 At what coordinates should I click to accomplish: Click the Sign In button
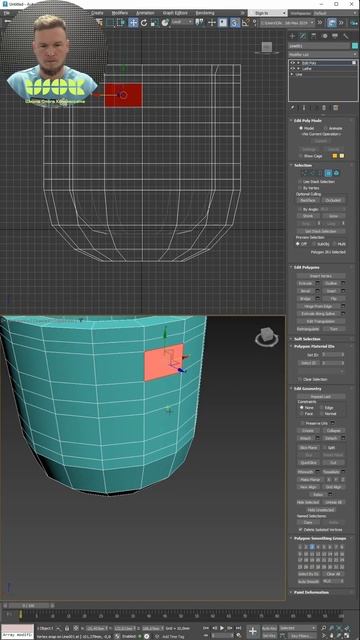pyautogui.click(x=267, y=13)
